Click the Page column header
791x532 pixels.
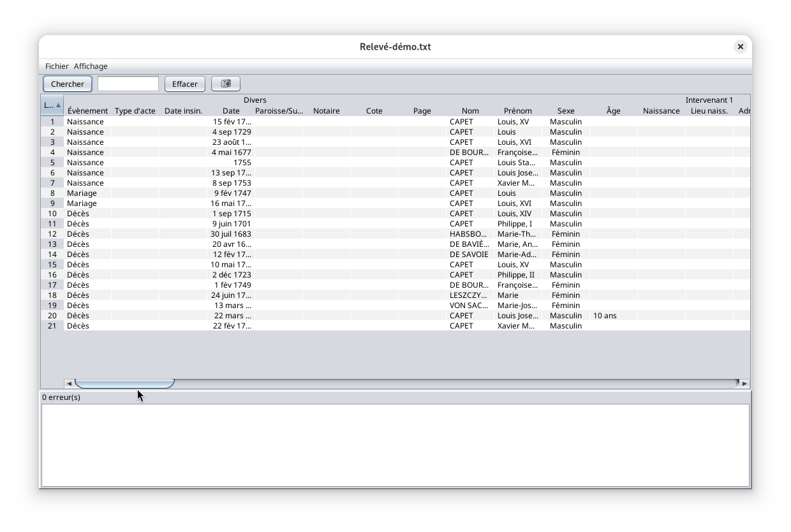click(x=422, y=111)
